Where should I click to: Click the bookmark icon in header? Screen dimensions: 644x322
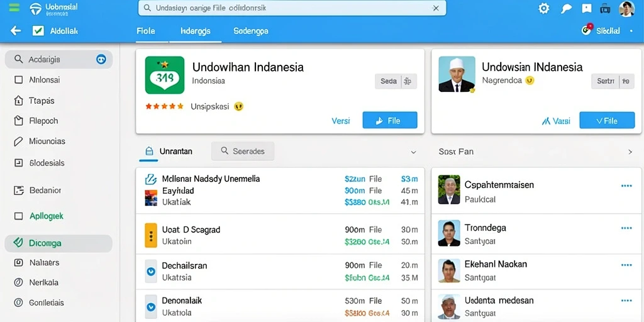[587, 8]
